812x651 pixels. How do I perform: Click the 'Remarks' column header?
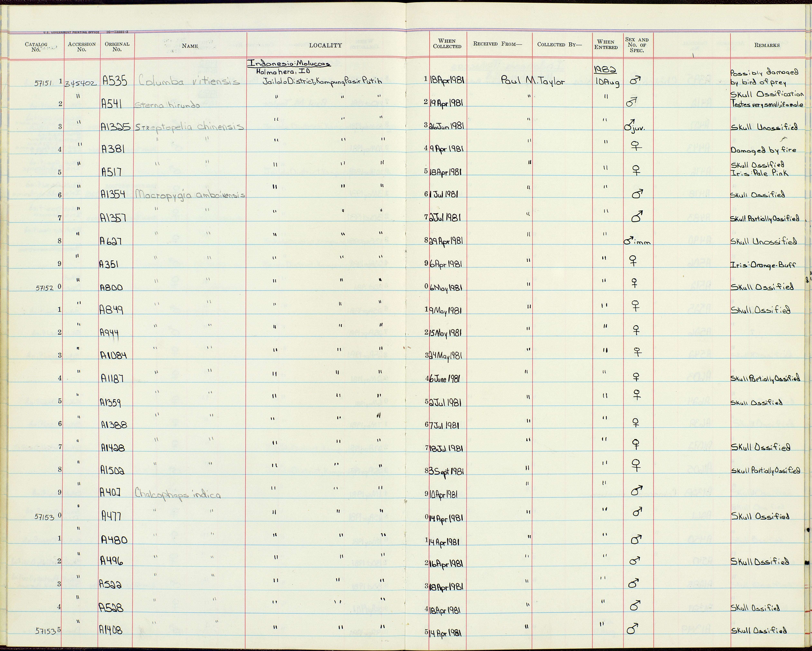[x=767, y=45]
